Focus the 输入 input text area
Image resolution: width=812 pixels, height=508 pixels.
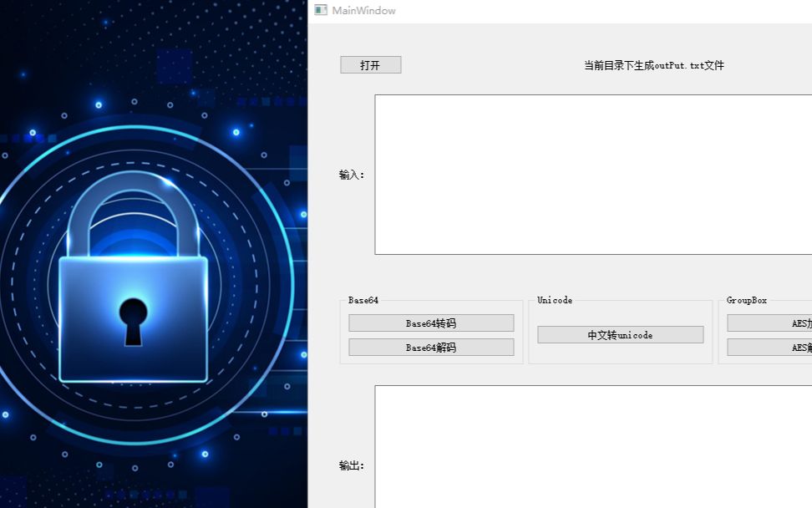[593, 175]
